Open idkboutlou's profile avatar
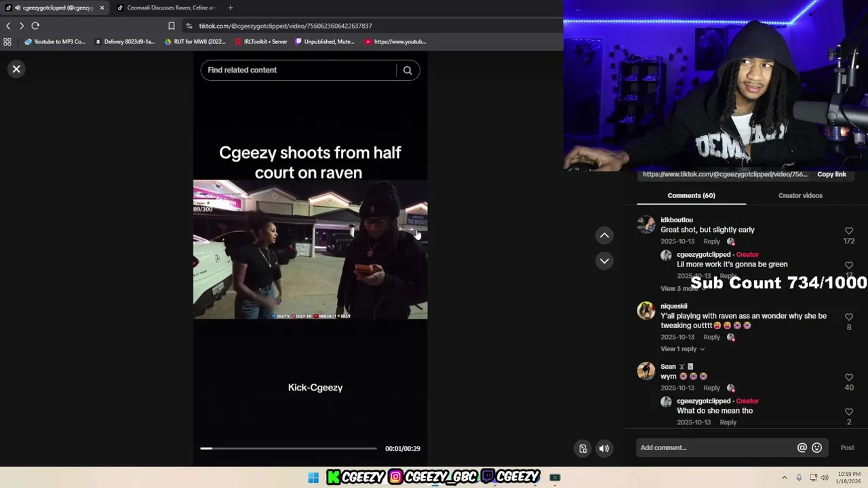Image resolution: width=868 pixels, height=488 pixels. (646, 224)
